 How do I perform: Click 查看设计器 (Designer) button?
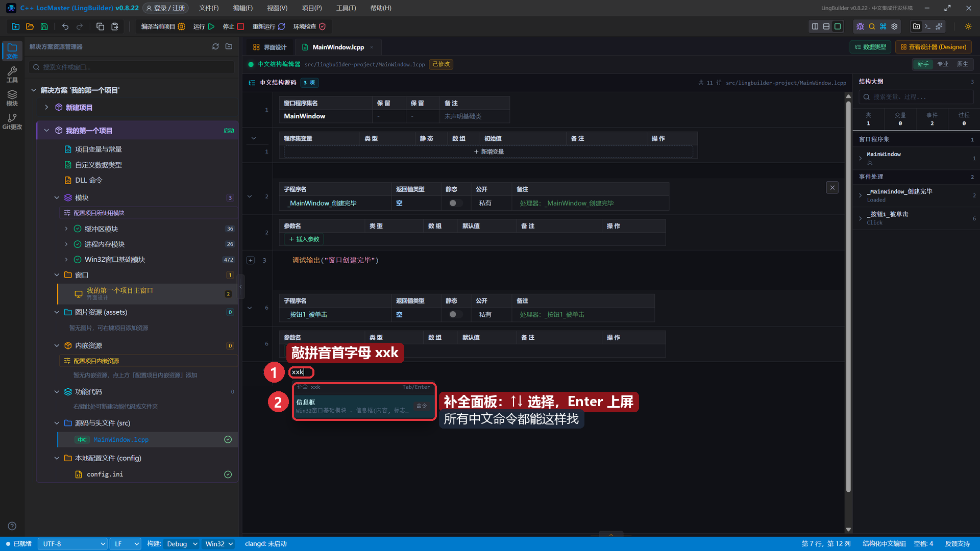934,47
